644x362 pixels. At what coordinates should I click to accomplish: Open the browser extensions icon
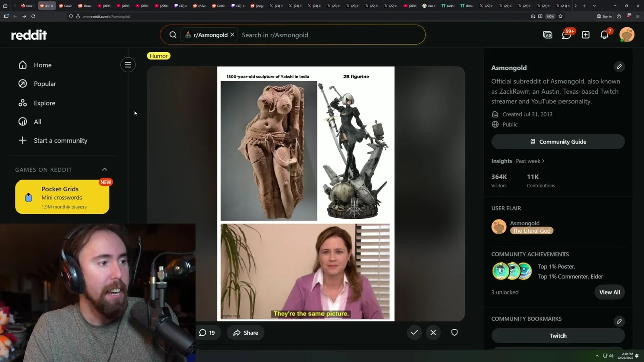[x=619, y=16]
